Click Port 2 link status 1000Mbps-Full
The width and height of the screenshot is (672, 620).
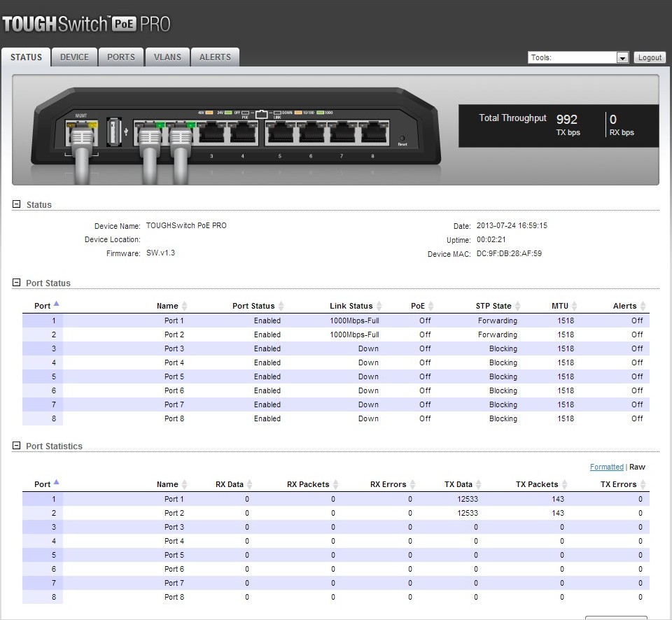[x=354, y=334]
